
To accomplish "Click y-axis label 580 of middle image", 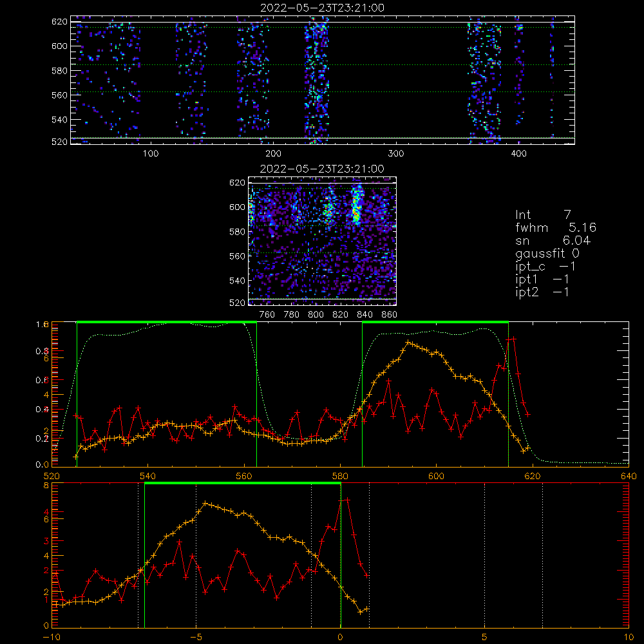I will (x=238, y=232).
